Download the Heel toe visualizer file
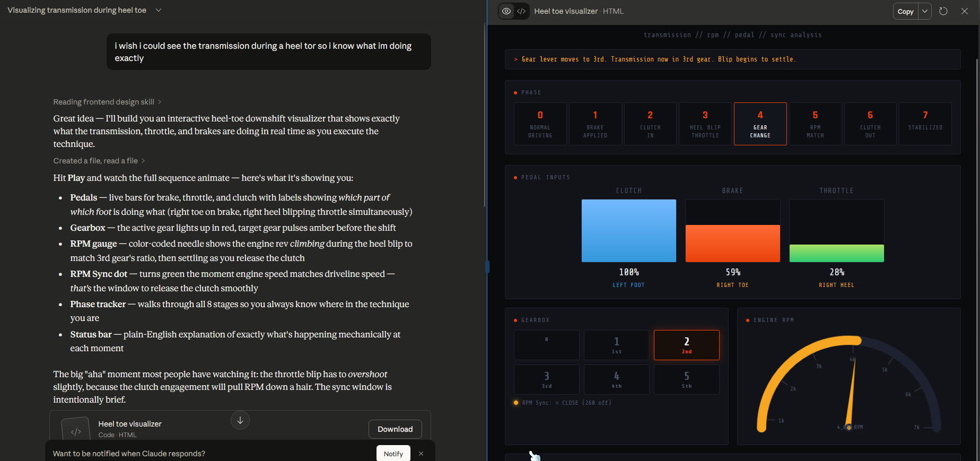Viewport: 980px width, 461px height. coord(395,429)
